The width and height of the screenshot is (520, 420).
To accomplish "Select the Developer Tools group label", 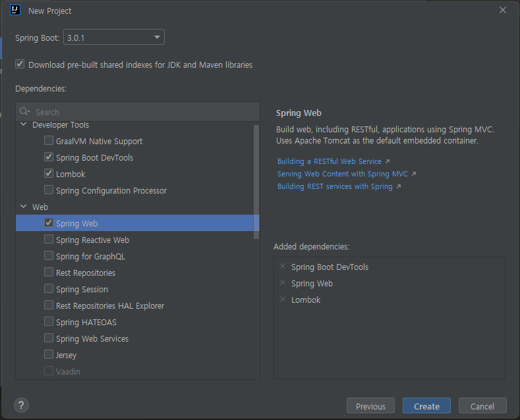I will tap(61, 125).
